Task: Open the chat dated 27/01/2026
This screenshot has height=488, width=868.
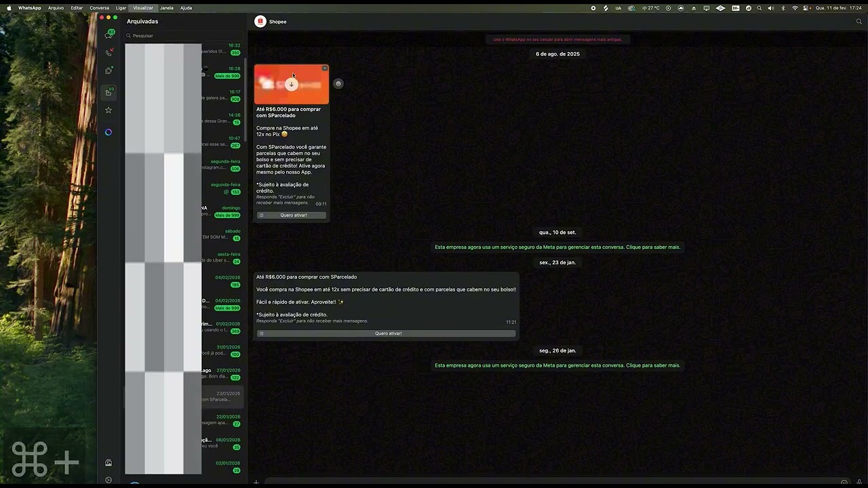Action: (184, 374)
